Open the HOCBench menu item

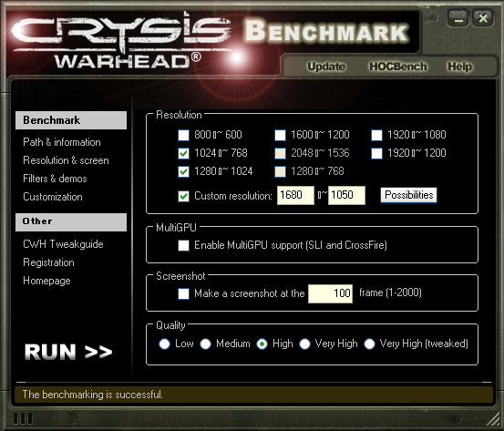point(398,67)
